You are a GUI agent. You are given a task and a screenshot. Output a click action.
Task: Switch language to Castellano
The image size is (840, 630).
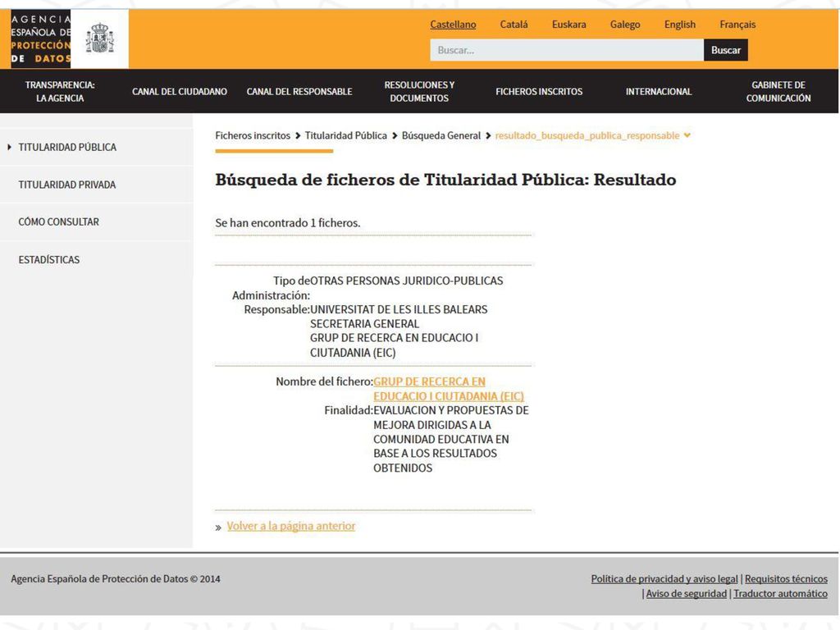pyautogui.click(x=453, y=25)
